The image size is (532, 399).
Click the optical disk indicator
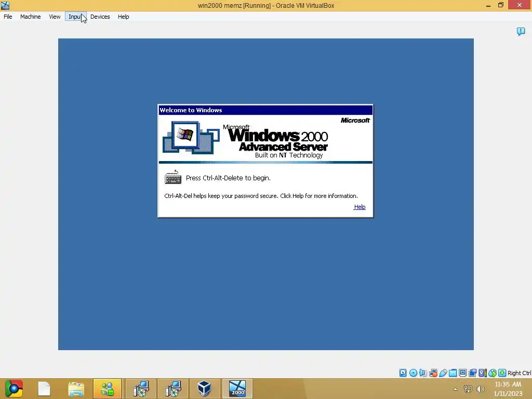413,373
